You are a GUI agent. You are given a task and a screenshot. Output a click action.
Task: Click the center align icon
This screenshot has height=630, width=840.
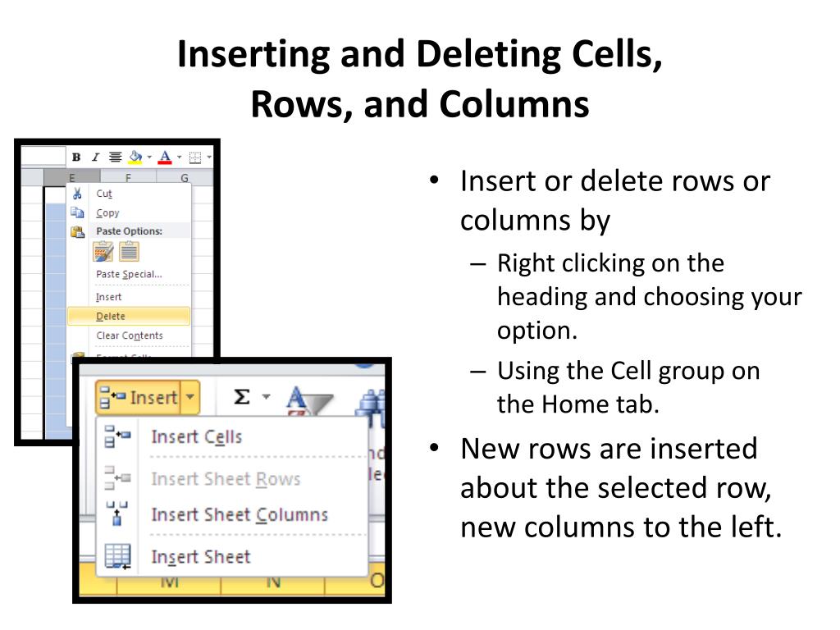tap(115, 157)
